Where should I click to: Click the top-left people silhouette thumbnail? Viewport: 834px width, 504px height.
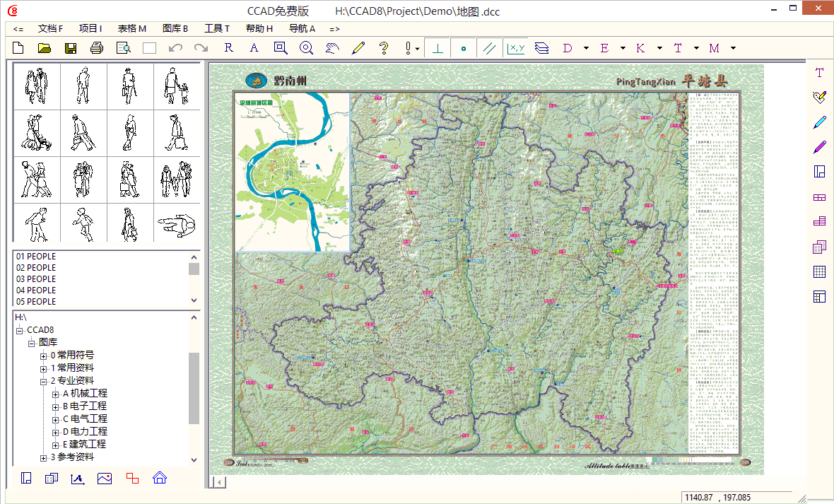[37, 86]
